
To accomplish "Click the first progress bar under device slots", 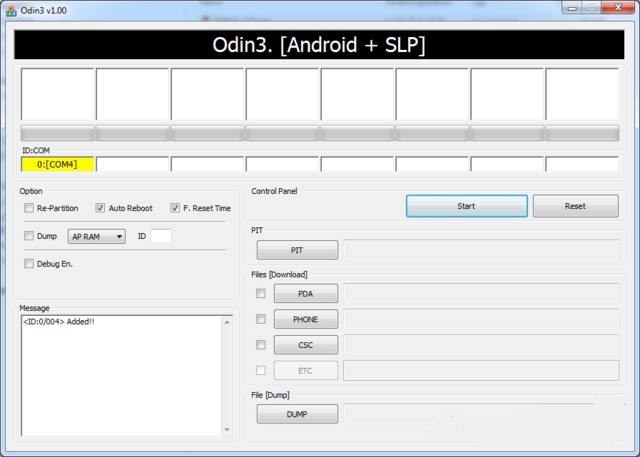I will click(58, 133).
